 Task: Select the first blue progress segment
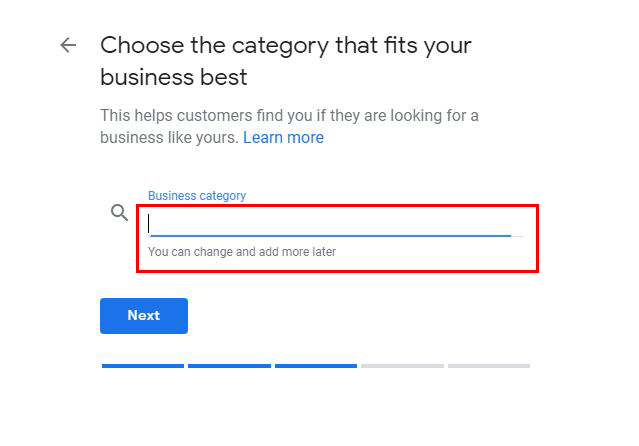[143, 366]
